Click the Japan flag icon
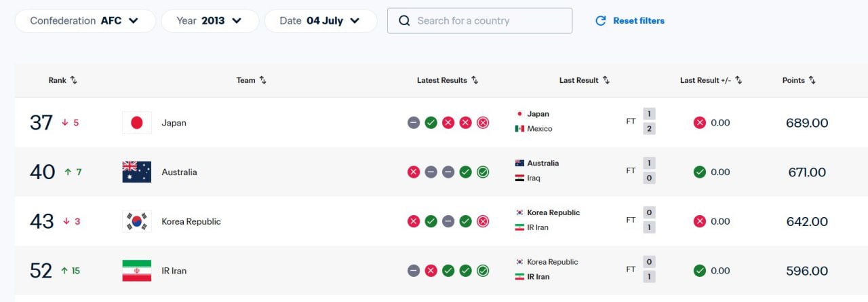Image resolution: width=868 pixels, height=302 pixels. pos(136,123)
